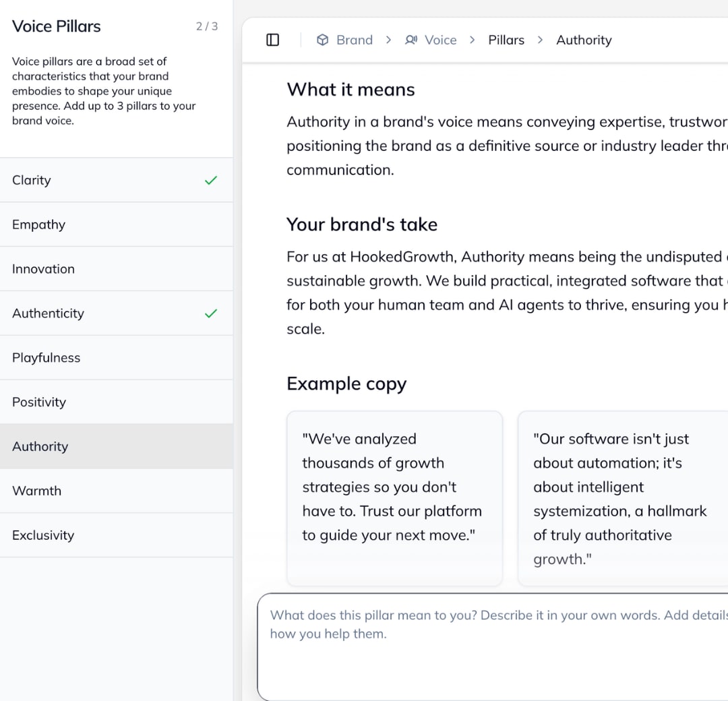
Task: Select the Exclusivity pillar
Action: coord(43,535)
